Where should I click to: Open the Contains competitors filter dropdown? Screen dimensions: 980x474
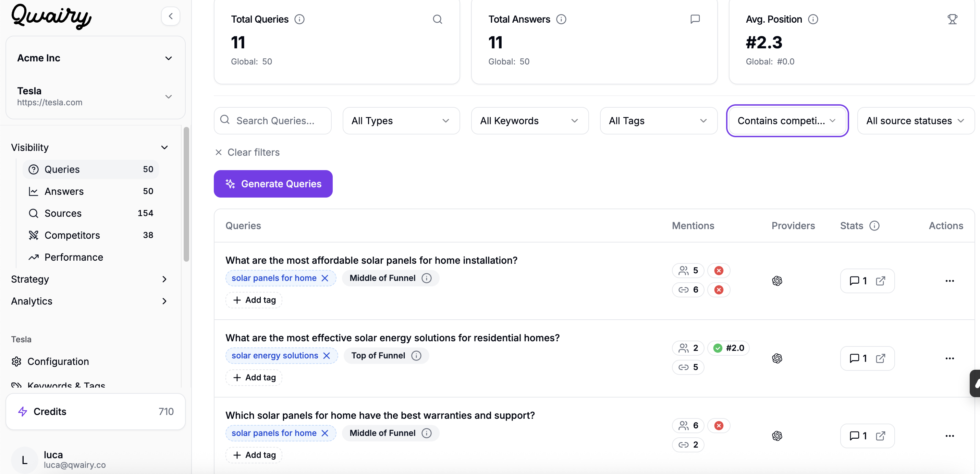[787, 121]
